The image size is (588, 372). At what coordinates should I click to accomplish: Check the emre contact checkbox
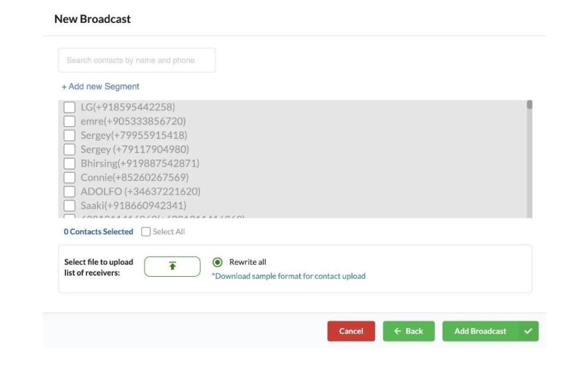[x=69, y=121]
